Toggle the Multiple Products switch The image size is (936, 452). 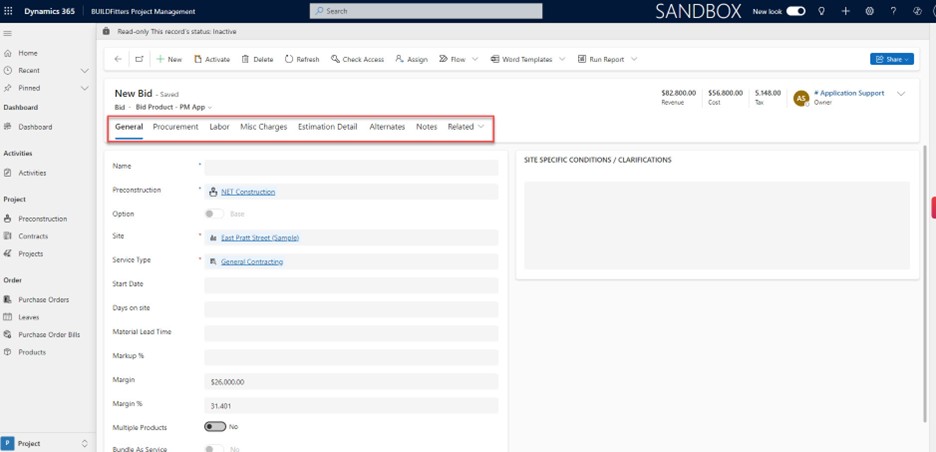click(x=214, y=426)
